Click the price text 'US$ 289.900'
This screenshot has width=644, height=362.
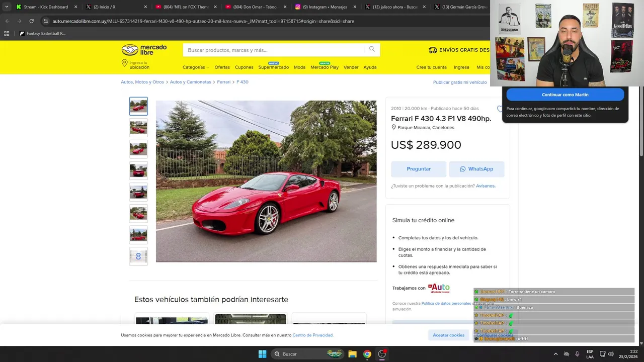tap(426, 145)
